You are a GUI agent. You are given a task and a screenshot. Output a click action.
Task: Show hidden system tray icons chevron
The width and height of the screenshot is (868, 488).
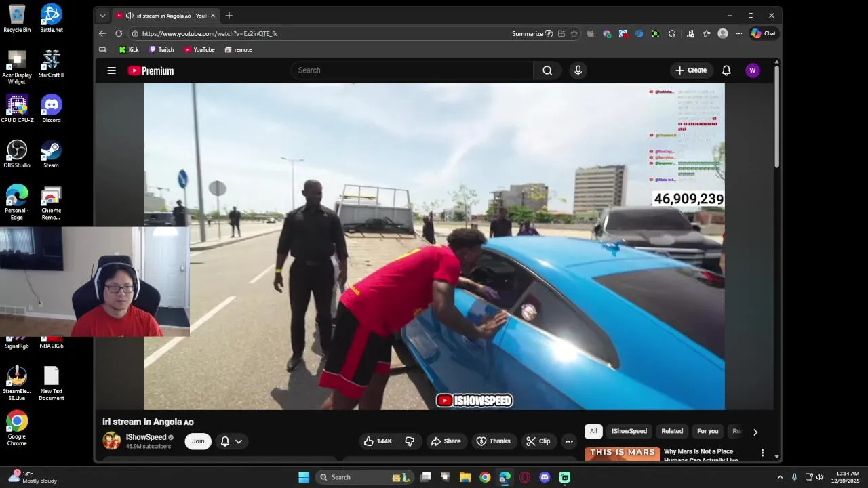click(780, 477)
